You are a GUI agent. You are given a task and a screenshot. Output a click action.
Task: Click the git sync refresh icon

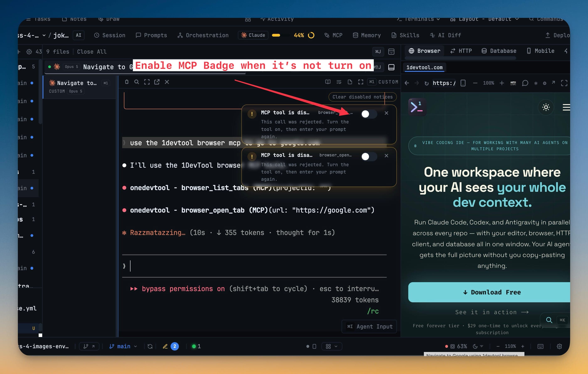pos(150,346)
